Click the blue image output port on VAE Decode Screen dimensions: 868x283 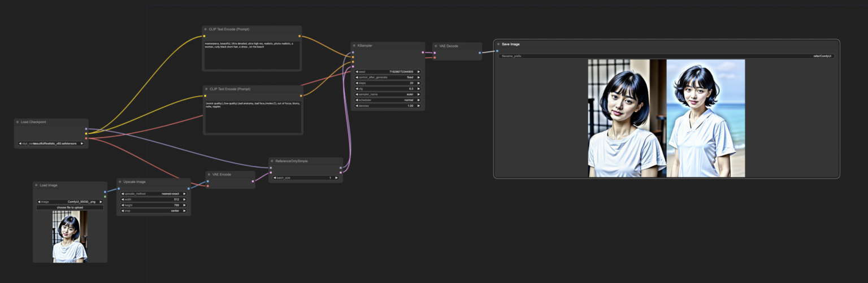click(x=479, y=53)
